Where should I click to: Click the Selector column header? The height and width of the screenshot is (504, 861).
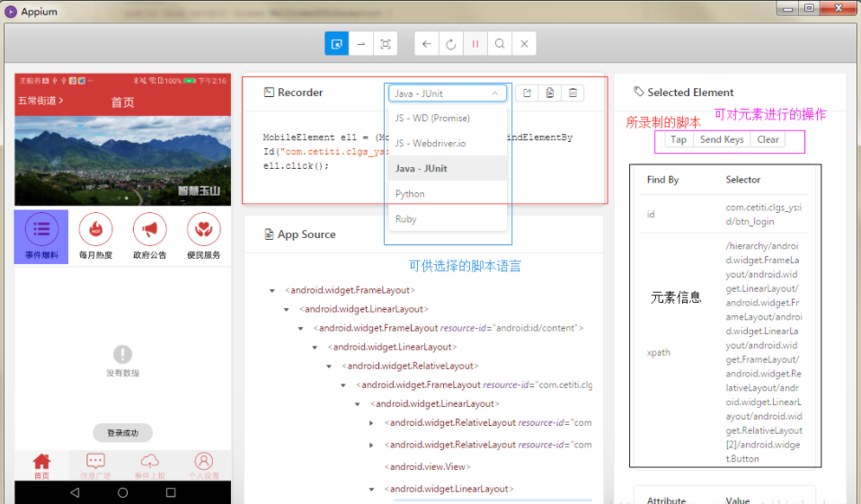(743, 180)
